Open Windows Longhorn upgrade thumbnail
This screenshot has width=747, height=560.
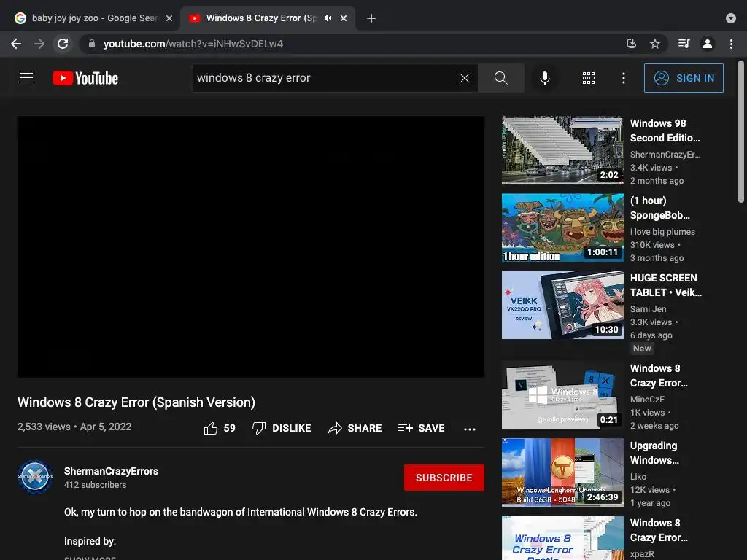(562, 472)
